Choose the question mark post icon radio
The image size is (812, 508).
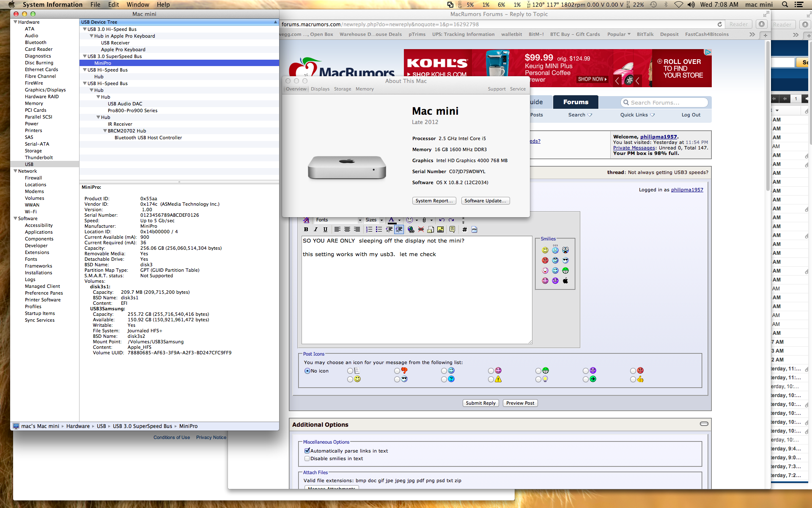pos(444,379)
